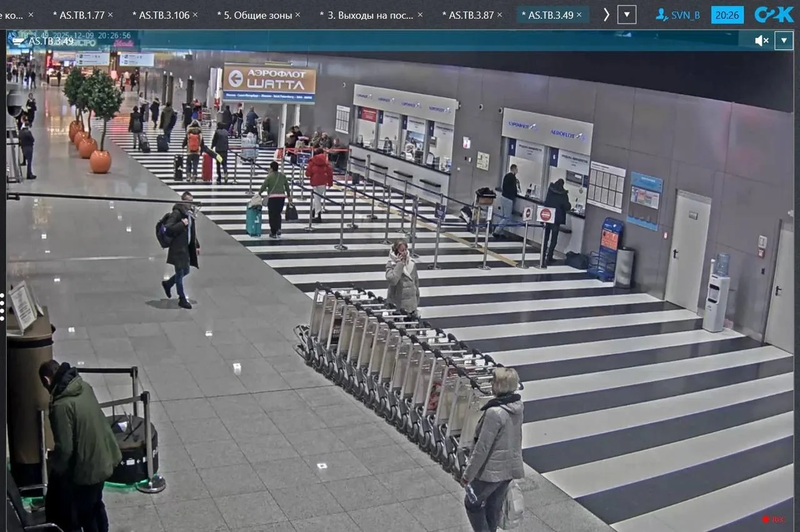
Task: Click the application logo in the corner
Action: tap(773, 14)
